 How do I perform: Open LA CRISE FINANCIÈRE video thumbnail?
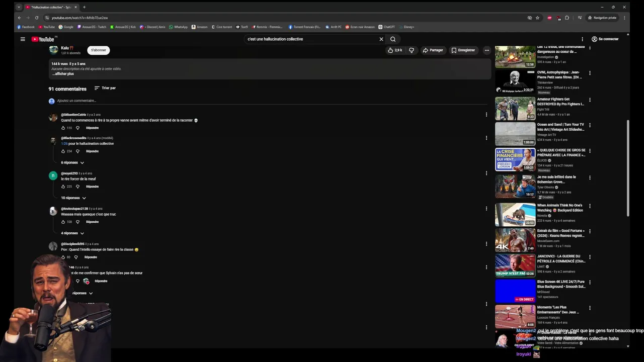click(515, 159)
